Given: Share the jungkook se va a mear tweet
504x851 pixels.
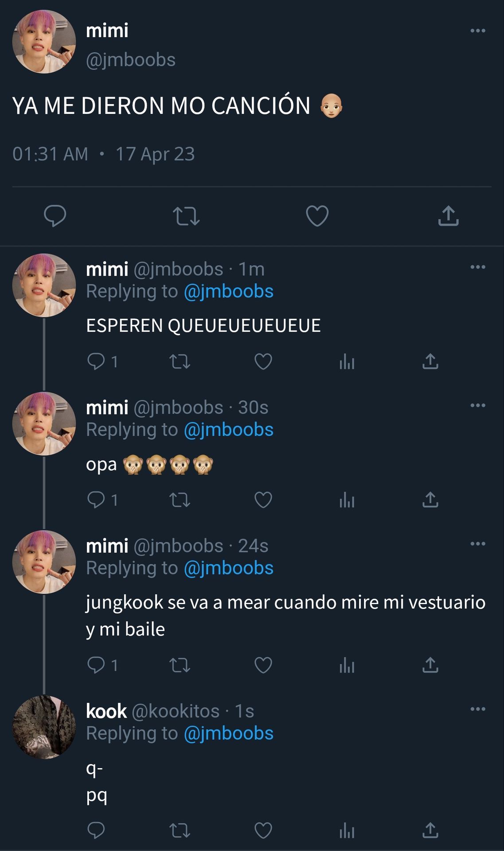Looking at the screenshot, I should click(x=430, y=665).
